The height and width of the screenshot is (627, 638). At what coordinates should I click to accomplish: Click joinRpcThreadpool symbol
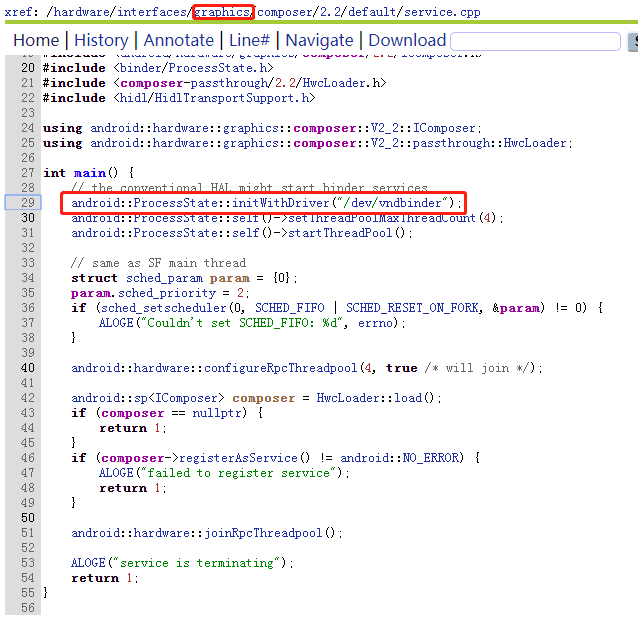coord(263,533)
